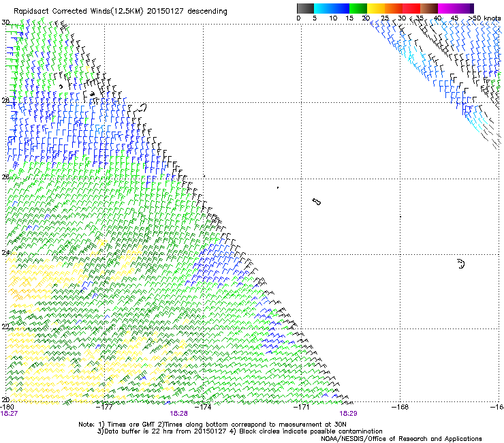Click the longitude label -168
504x443 pixels.
pos(400,407)
